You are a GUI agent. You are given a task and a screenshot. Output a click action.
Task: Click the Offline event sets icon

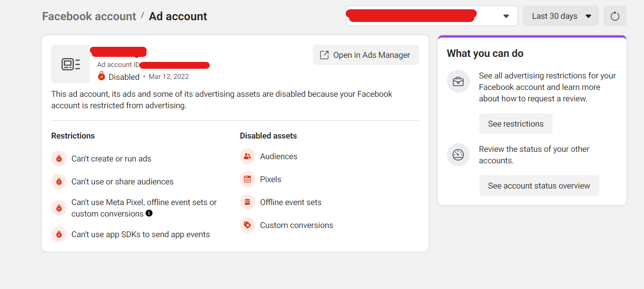[247, 202]
